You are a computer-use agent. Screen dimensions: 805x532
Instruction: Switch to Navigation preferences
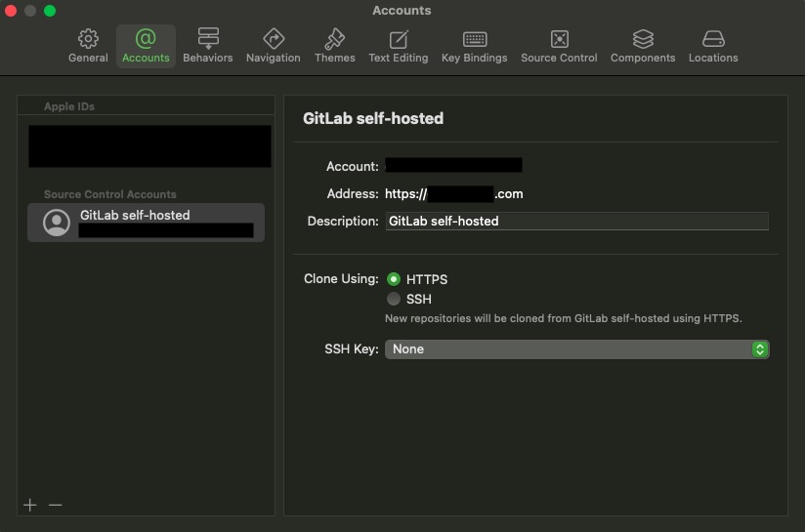[x=273, y=45]
